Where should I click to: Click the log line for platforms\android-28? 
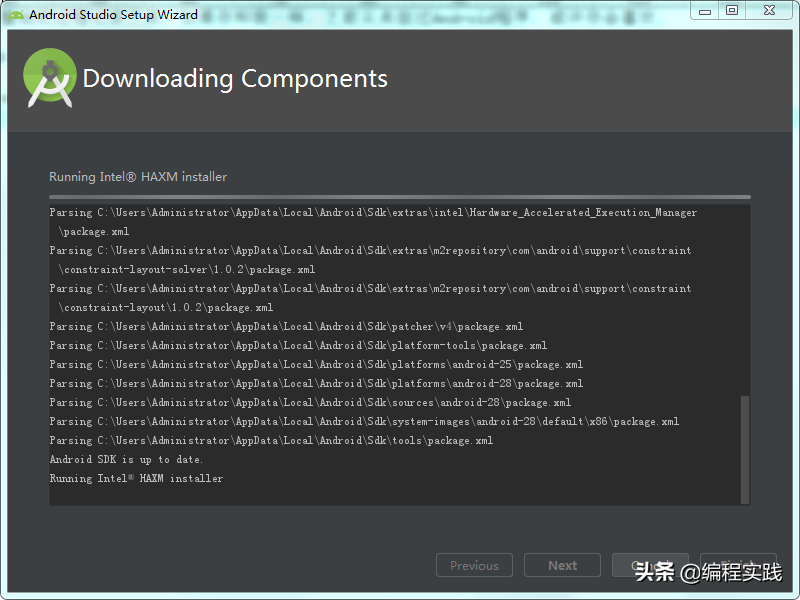(316, 384)
